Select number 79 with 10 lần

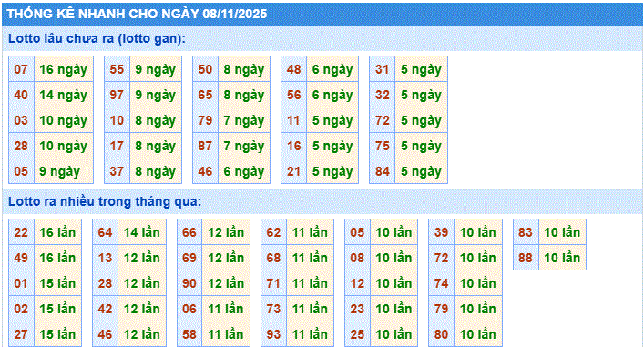click(442, 309)
